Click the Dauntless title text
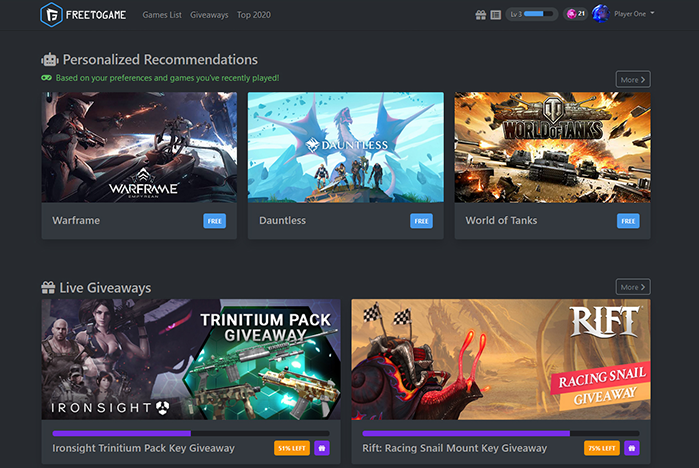The image size is (699, 468). pyautogui.click(x=283, y=221)
